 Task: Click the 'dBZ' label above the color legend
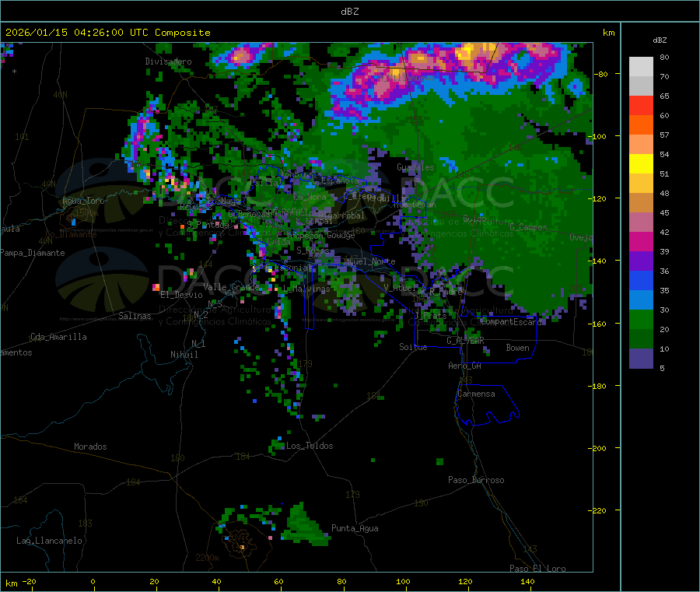(x=660, y=40)
